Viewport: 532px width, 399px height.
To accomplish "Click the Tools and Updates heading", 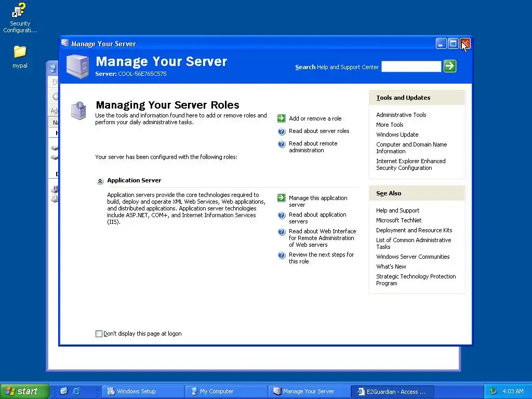I will tap(403, 98).
